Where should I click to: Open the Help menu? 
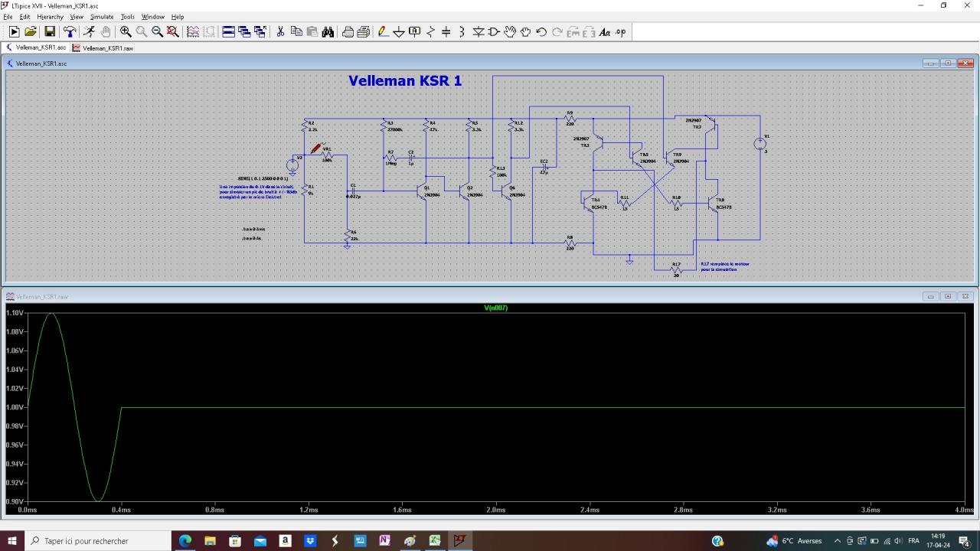(x=178, y=16)
